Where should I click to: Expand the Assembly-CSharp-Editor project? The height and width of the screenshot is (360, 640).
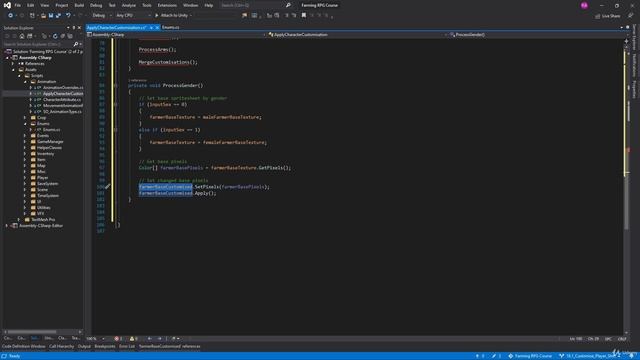[7, 226]
